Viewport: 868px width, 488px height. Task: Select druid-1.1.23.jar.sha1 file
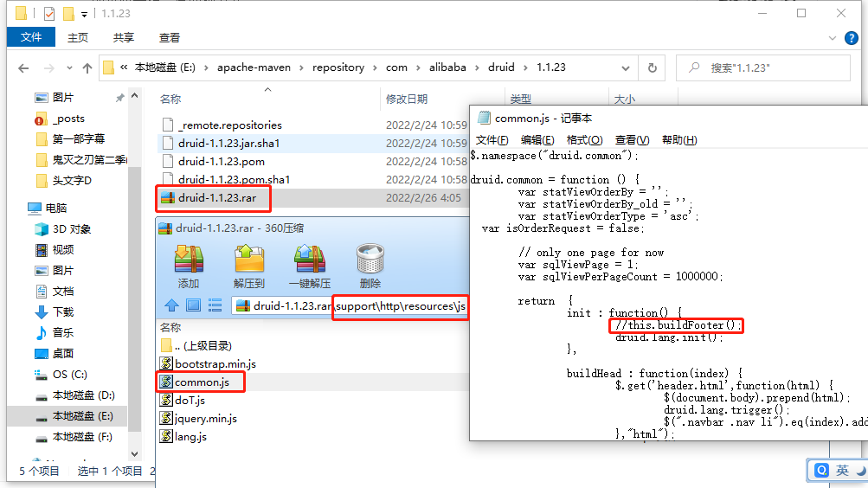coord(228,144)
